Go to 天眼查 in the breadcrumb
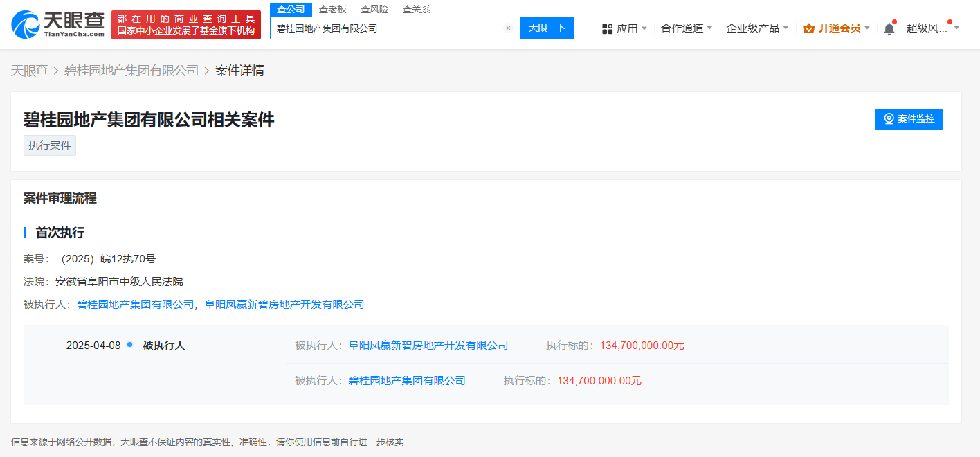 click(x=30, y=71)
